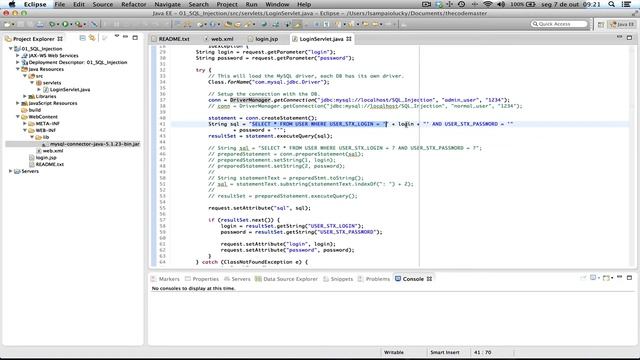Click the Quick Access search field
Screen dimensions: 640x360
coord(559,24)
